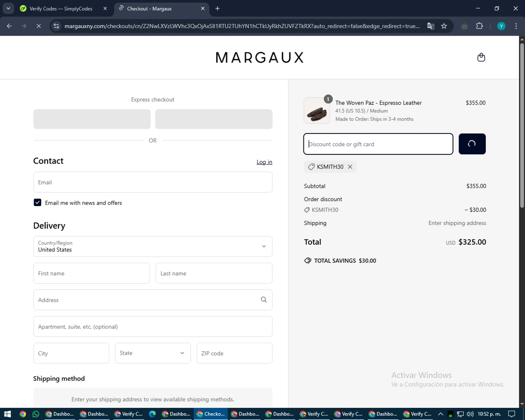The width and height of the screenshot is (525, 420).
Task: Click 'The Woven Paz - Espresso Leather' title
Action: click(378, 103)
